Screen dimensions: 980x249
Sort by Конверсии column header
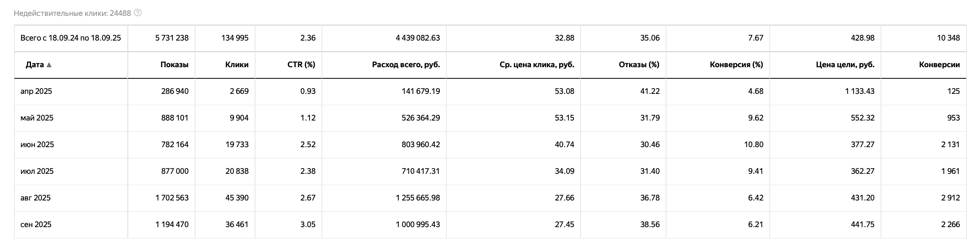[x=939, y=65]
